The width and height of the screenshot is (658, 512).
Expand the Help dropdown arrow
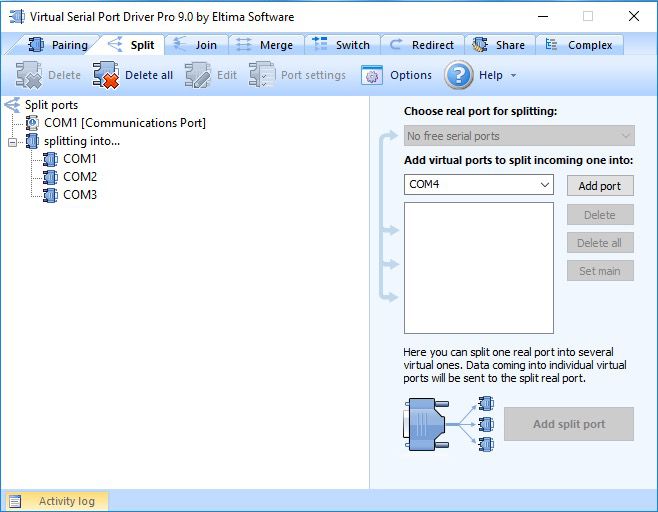click(513, 76)
